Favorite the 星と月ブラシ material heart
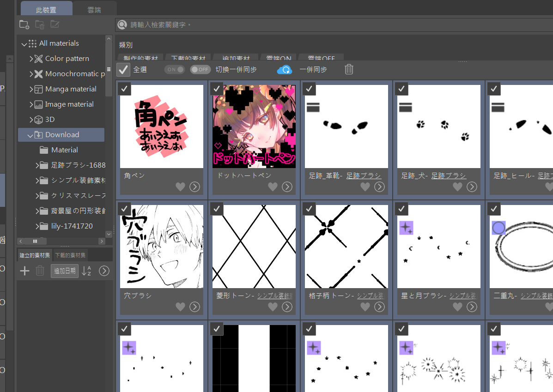The width and height of the screenshot is (553, 392). 457,307
